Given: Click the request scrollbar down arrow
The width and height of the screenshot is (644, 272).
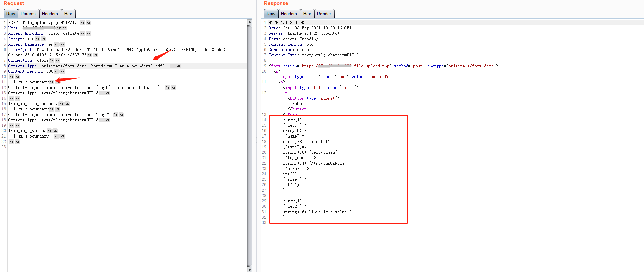Looking at the screenshot, I should click(249, 269).
